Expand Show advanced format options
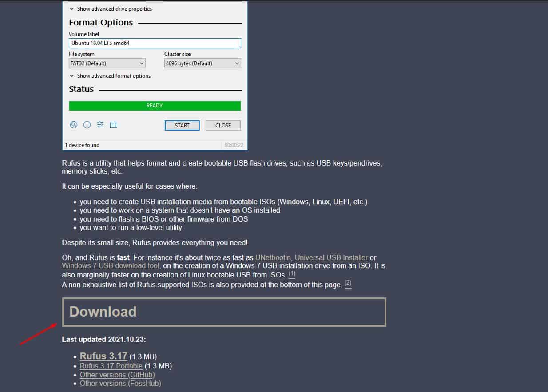 click(110, 76)
